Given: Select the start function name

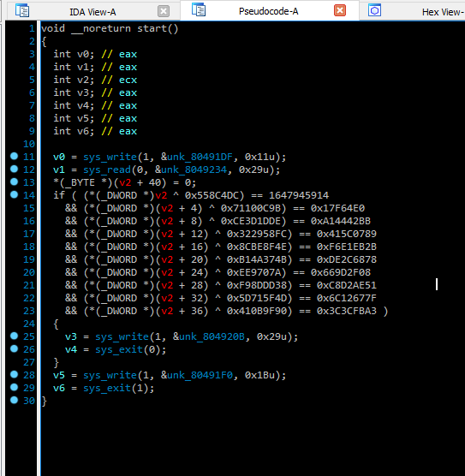Looking at the screenshot, I should tap(152, 28).
